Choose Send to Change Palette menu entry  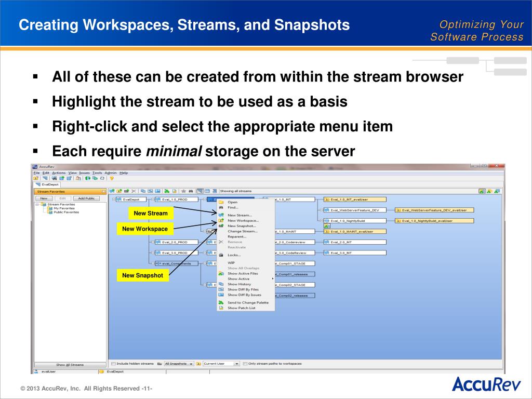[248, 303]
